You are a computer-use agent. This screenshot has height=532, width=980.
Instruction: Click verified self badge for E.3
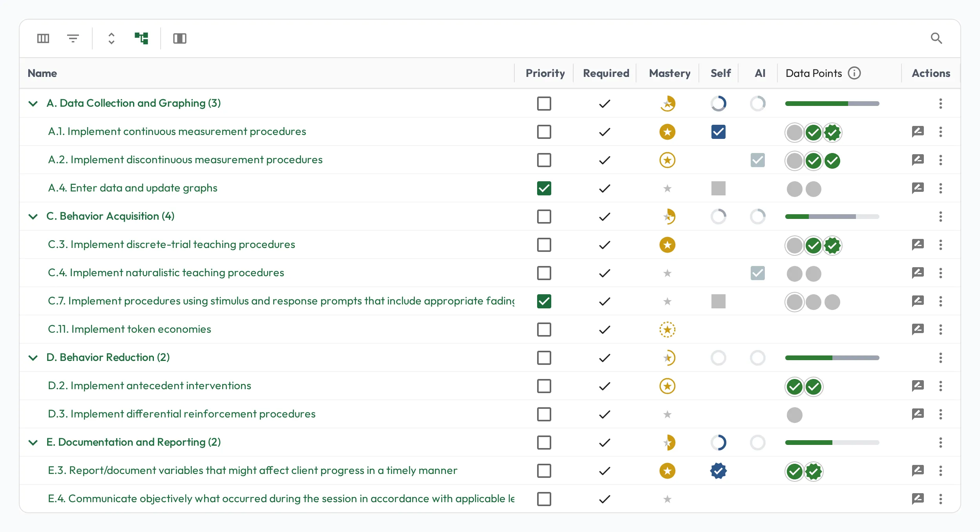[x=719, y=471]
